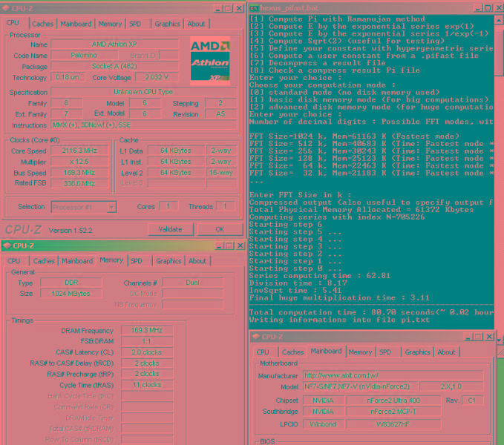Click the memory Type value DDR
Screen dimensions: 504x445
pos(71,283)
